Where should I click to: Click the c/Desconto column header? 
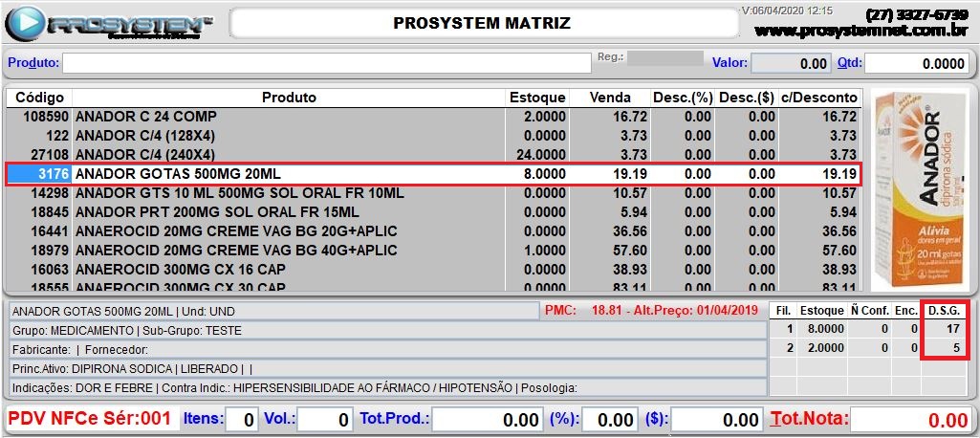coord(818,98)
